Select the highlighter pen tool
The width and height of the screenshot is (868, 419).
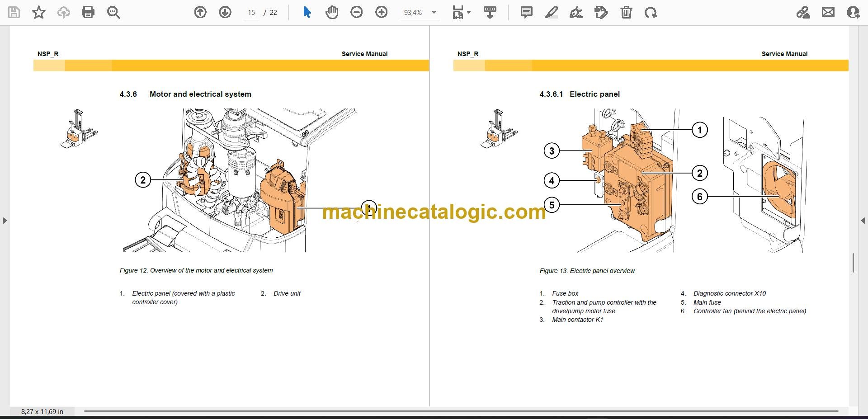pos(551,12)
